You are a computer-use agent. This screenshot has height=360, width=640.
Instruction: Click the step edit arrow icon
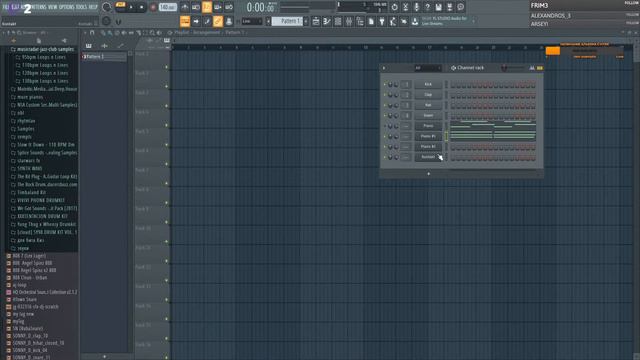point(196,21)
